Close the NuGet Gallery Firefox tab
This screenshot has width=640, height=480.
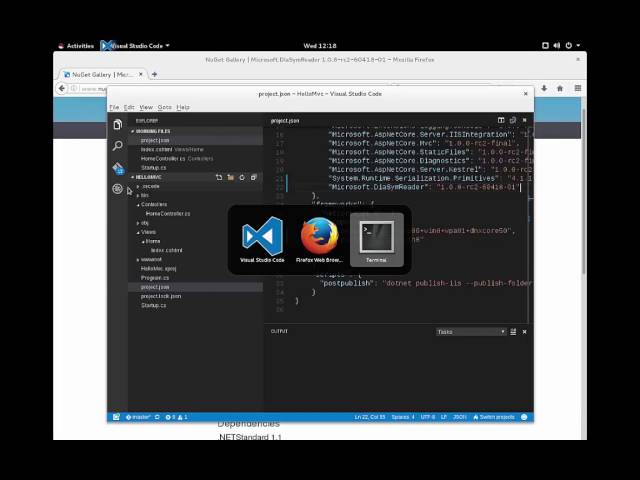coord(141,74)
